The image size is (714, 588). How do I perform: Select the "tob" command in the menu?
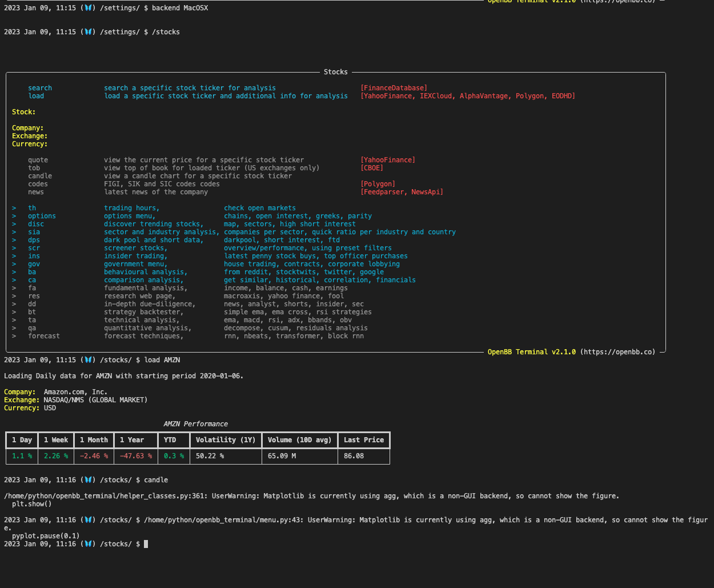pyautogui.click(x=34, y=168)
